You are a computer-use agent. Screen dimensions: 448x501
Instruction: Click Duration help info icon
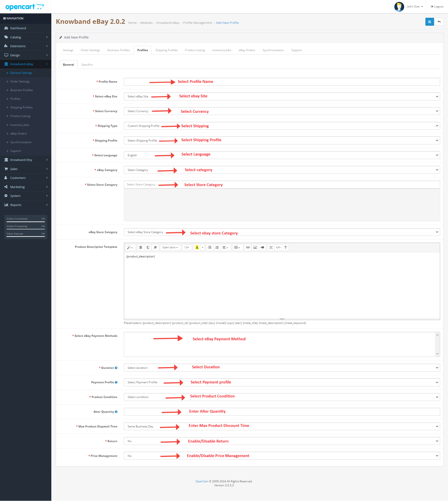(x=116, y=368)
